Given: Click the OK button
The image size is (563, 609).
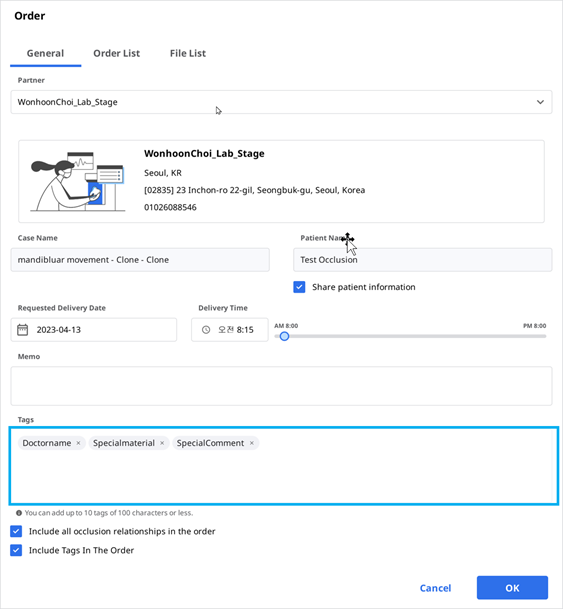Looking at the screenshot, I should pyautogui.click(x=512, y=588).
